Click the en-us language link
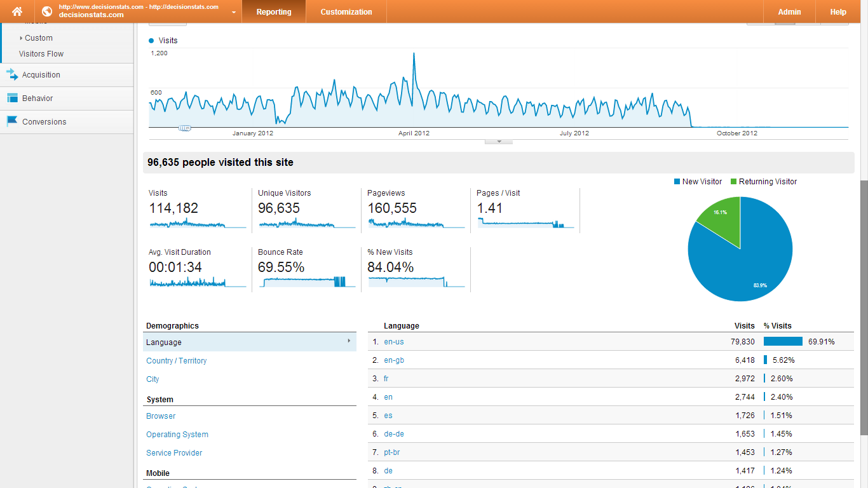Screen dimensions: 868x488 coord(394,342)
